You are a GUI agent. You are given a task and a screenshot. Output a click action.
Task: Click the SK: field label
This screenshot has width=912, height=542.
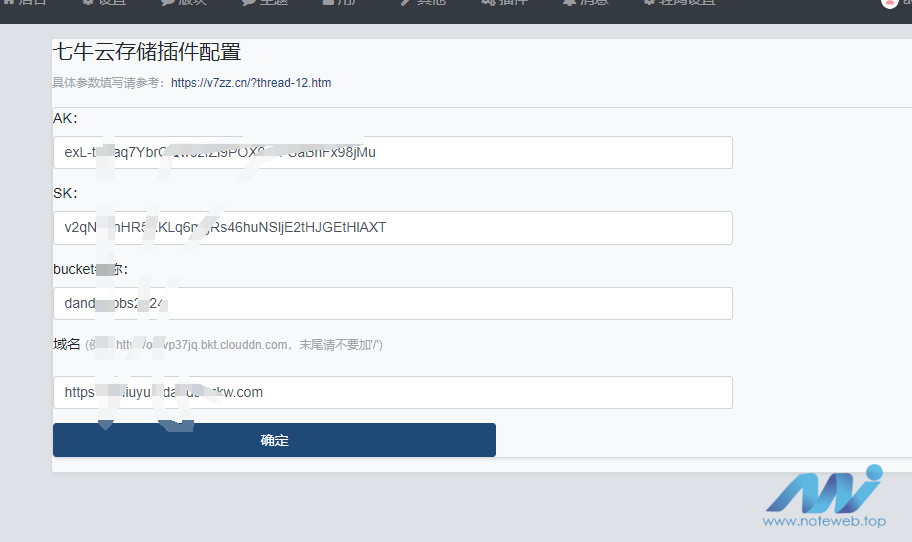point(65,194)
